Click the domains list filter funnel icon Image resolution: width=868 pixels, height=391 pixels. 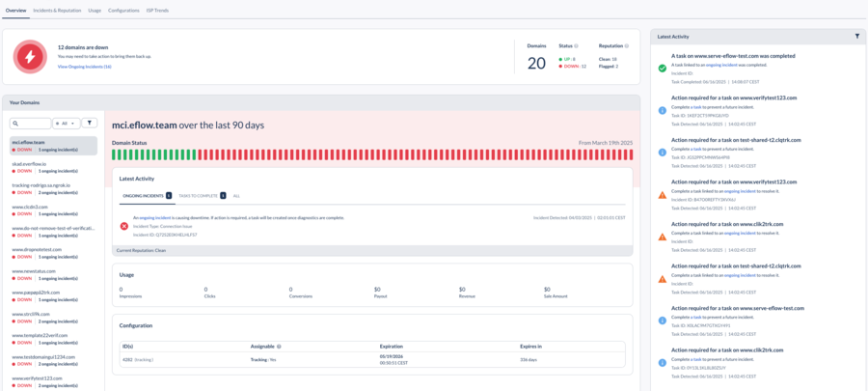point(90,123)
